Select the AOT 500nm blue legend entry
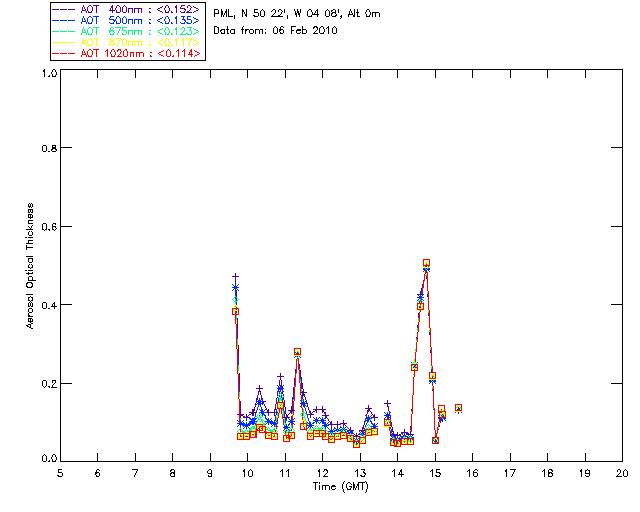The image size is (640, 512). (127, 20)
